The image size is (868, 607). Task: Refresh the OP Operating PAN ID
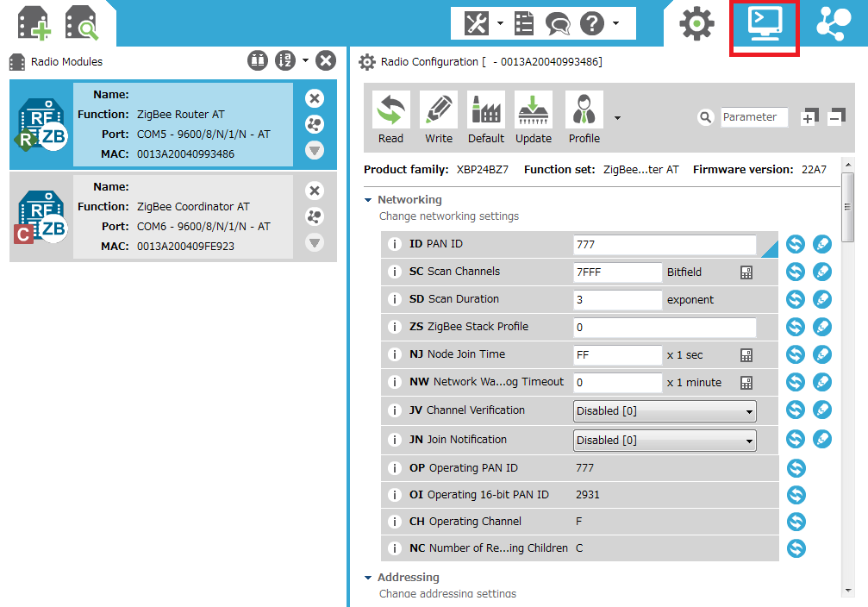coord(796,468)
